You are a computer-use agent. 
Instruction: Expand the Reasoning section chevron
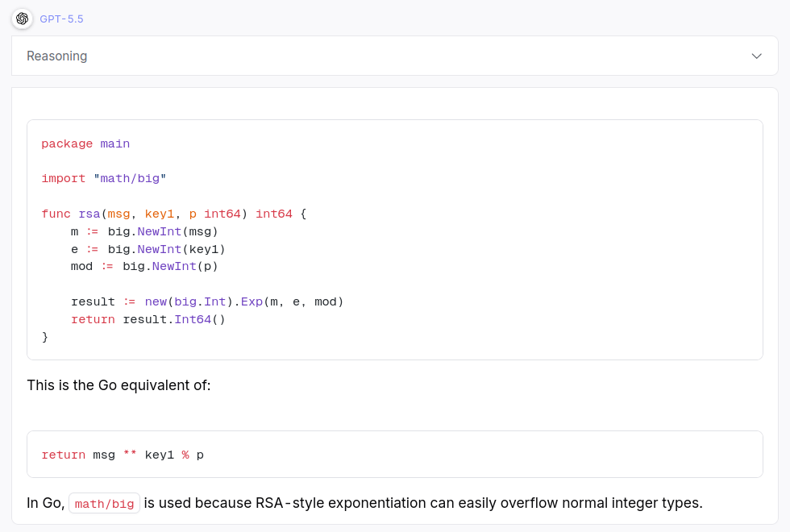[x=756, y=56]
